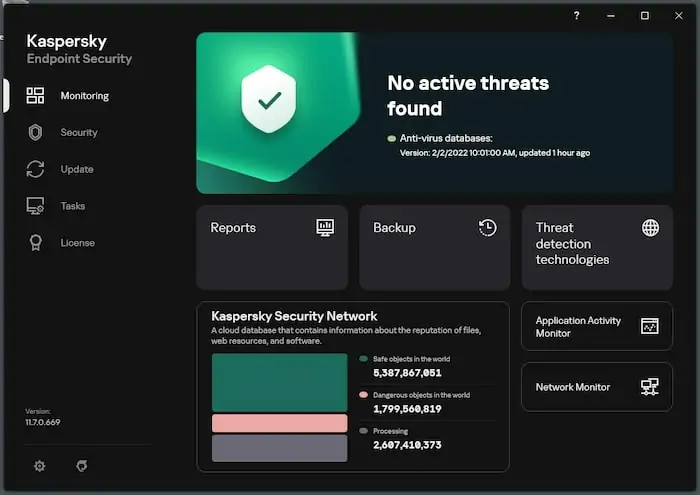Click the green Anti-virus databases status dot
700x495 pixels.
[392, 139]
